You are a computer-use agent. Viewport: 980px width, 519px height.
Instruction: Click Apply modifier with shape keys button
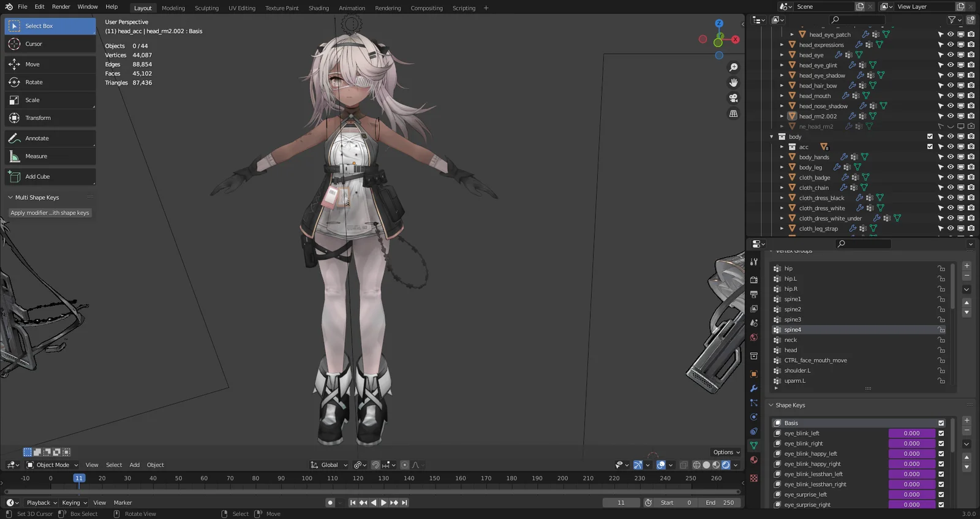coord(50,213)
